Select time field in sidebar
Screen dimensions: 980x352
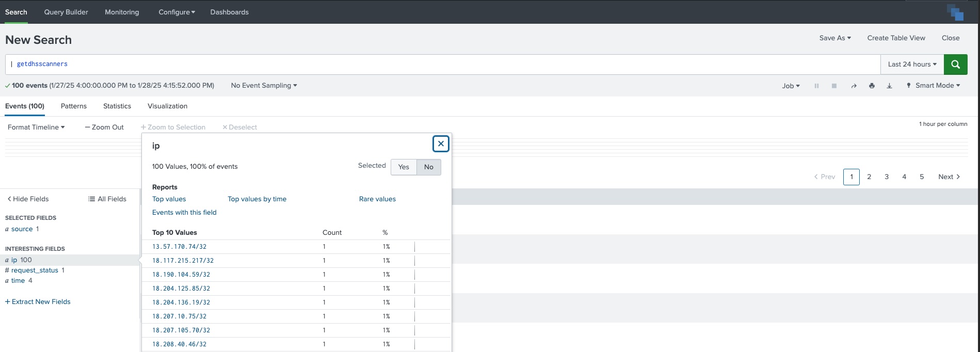coord(18,280)
